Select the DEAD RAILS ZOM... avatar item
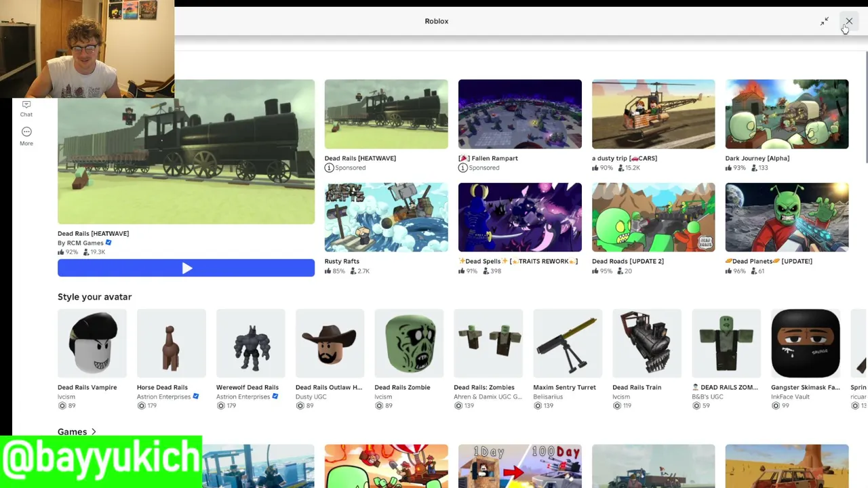 (726, 343)
